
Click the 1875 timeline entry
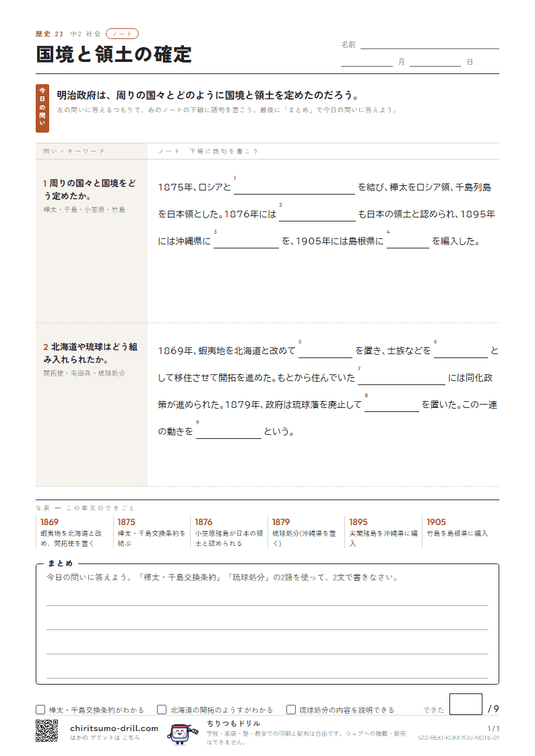151,532
